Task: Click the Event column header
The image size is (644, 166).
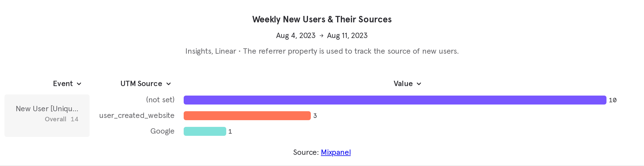Action: point(63,84)
